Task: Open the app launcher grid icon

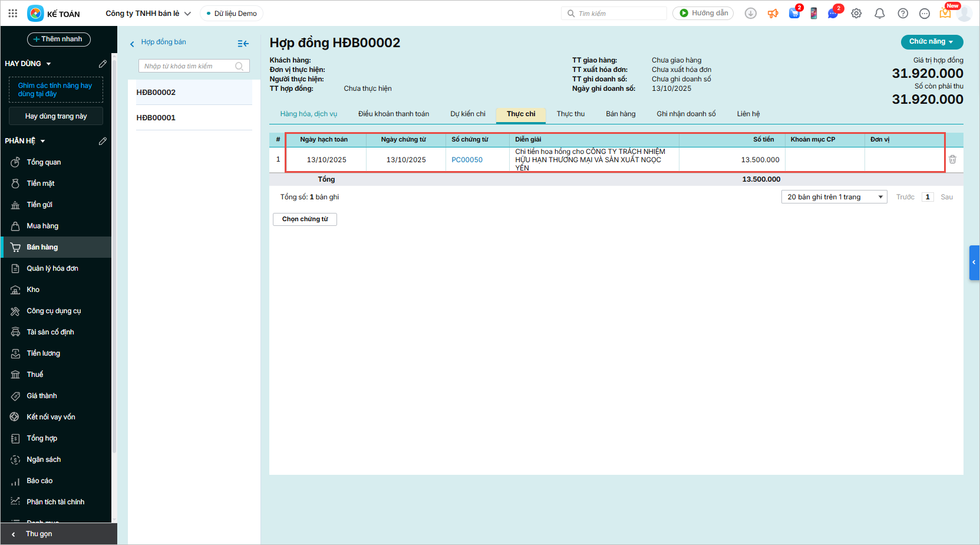Action: [13, 13]
